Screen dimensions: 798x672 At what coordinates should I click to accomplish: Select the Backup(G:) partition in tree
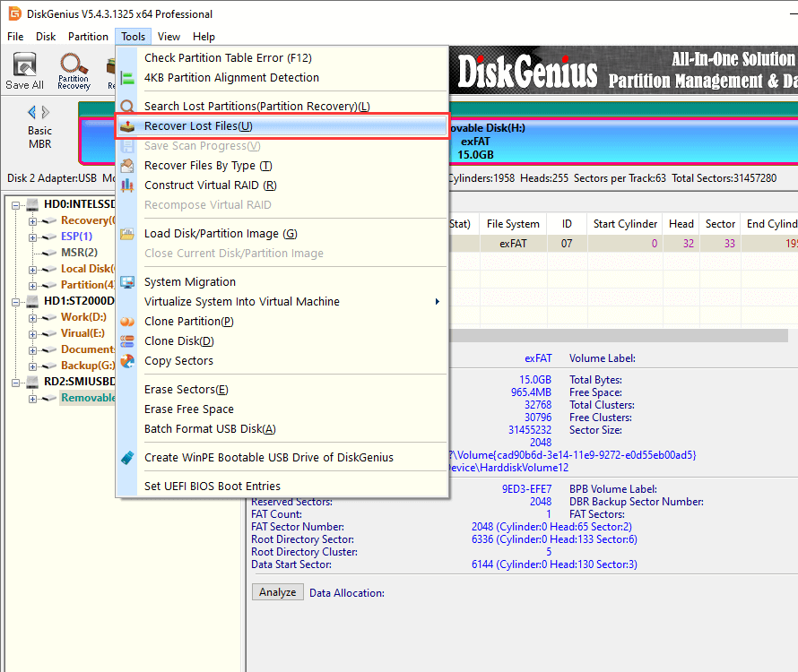[x=86, y=366]
